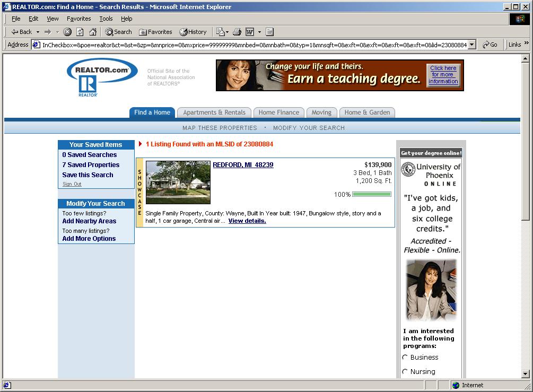Open the Search pane from toolbar
This screenshot has height=392, width=533.
pos(118,32)
